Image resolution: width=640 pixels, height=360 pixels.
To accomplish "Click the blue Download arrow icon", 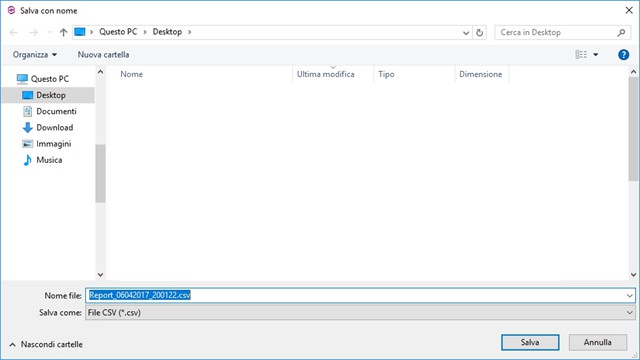I will (27, 127).
